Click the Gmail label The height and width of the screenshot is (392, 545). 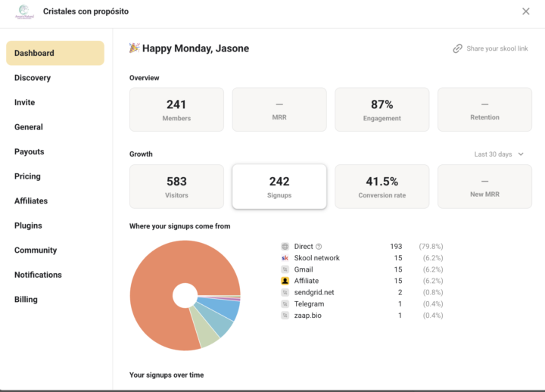pyautogui.click(x=304, y=269)
